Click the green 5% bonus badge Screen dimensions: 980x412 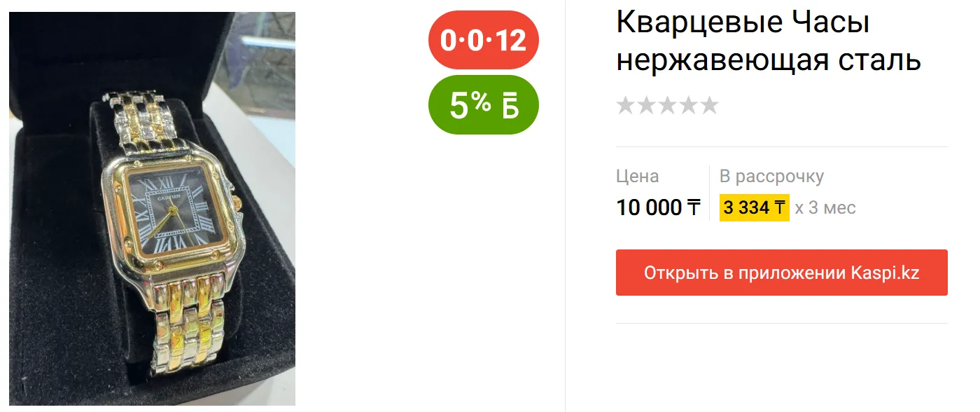tap(484, 104)
